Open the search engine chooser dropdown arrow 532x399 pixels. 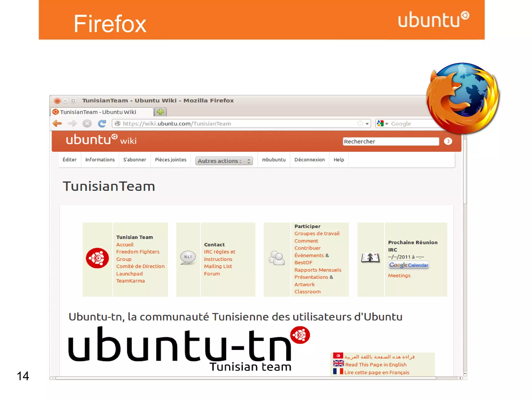tap(387, 124)
